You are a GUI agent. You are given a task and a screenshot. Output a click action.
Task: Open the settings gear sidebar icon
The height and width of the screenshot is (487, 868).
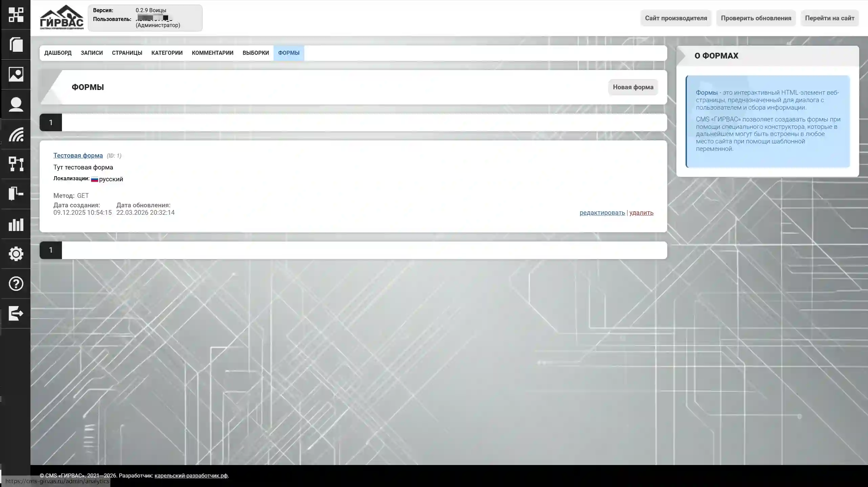coord(16,254)
